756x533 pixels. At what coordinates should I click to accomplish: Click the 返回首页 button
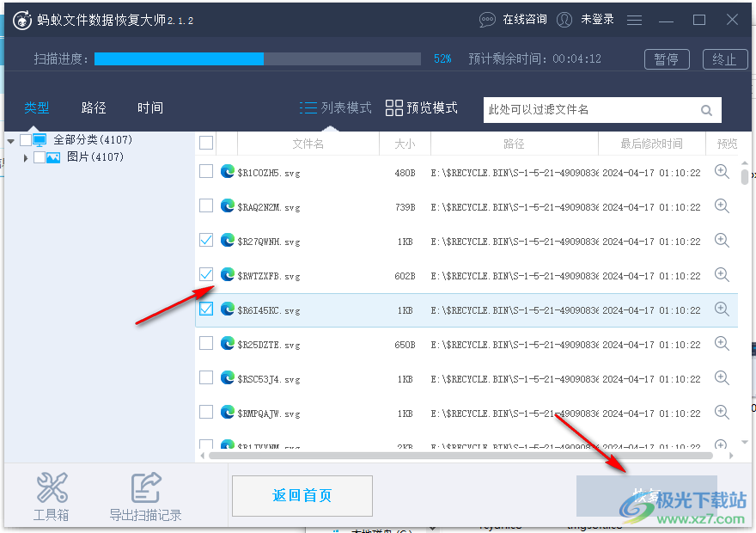point(302,495)
